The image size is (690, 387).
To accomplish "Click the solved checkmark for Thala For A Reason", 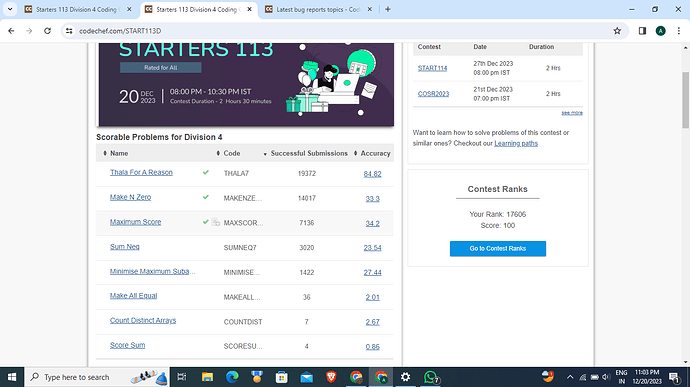I will tap(206, 172).
